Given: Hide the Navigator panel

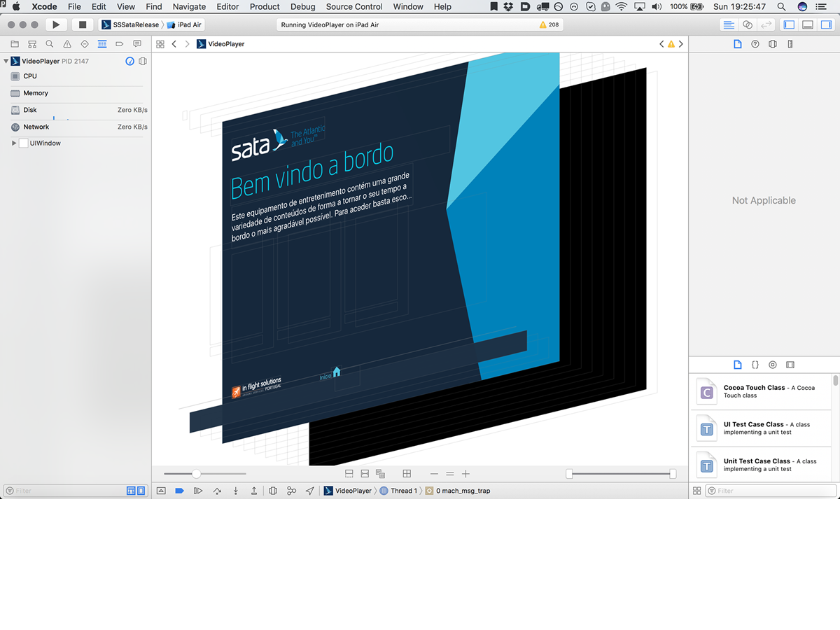Looking at the screenshot, I should click(789, 24).
